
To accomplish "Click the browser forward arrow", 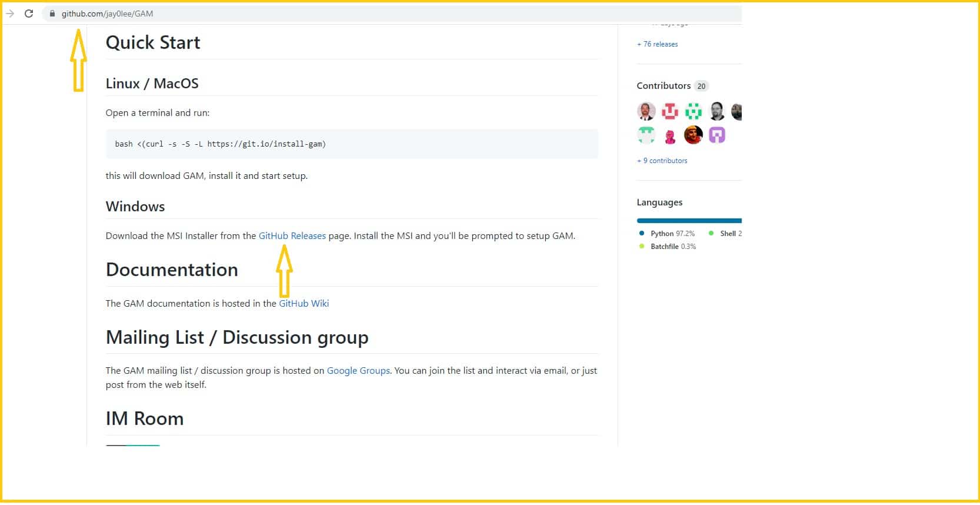I will [10, 14].
